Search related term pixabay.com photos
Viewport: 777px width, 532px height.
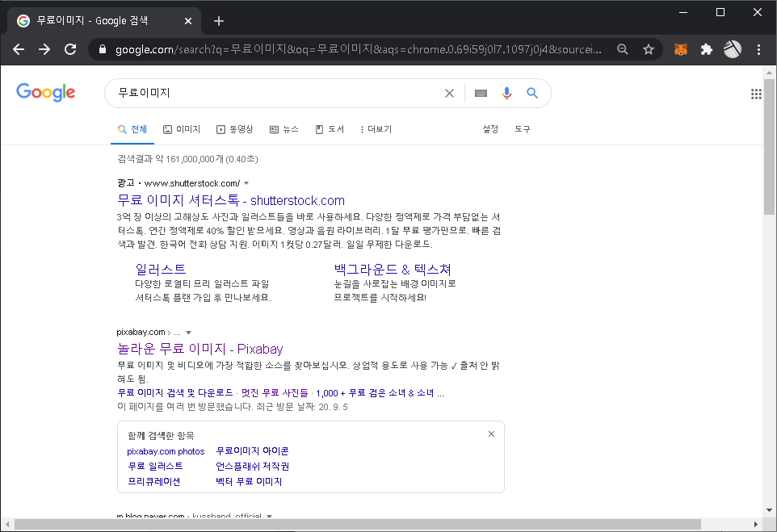[166, 451]
